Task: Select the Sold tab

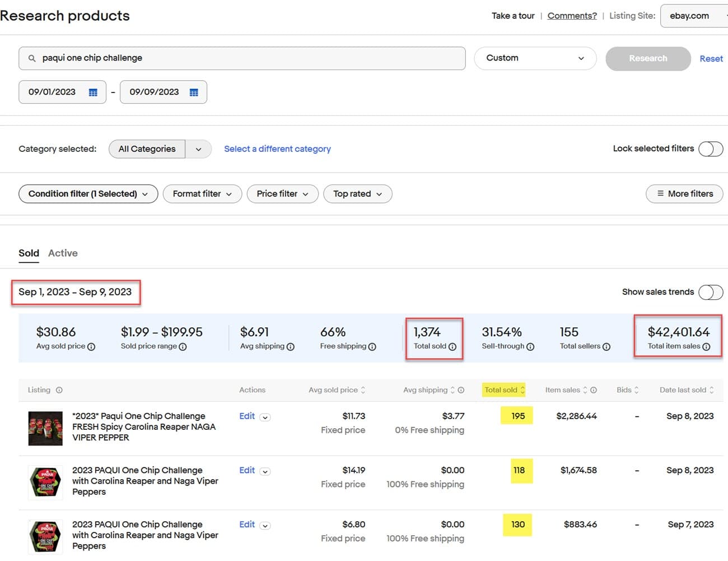Action: click(x=29, y=253)
